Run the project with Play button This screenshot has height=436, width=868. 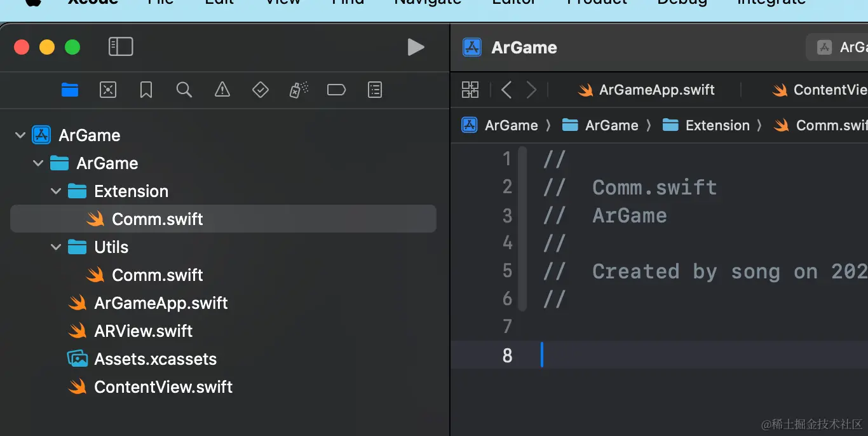[416, 46]
